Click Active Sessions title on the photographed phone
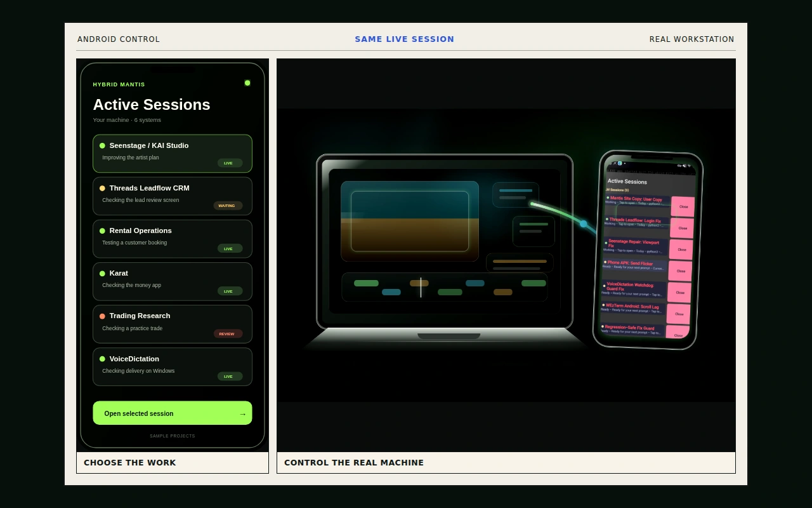This screenshot has height=508, width=812. [x=627, y=182]
